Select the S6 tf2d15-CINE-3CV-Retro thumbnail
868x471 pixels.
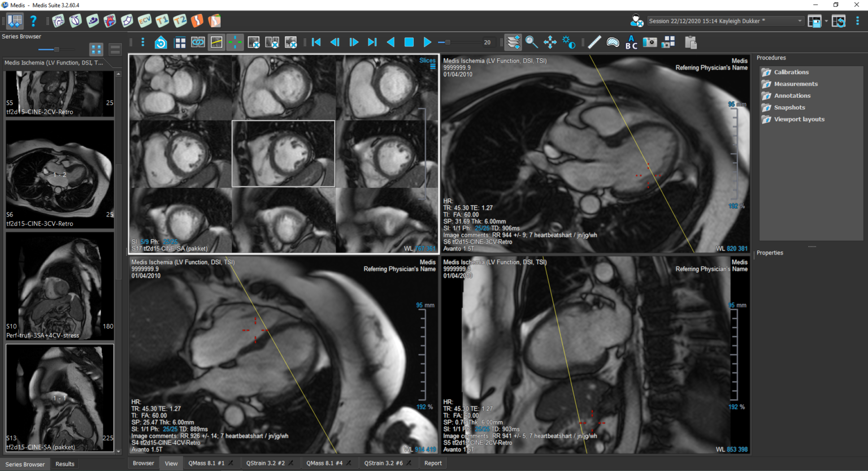point(60,174)
